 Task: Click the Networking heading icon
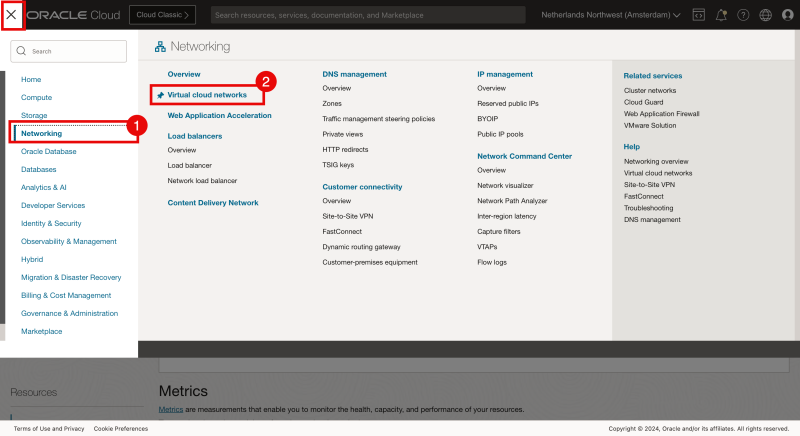coord(159,47)
